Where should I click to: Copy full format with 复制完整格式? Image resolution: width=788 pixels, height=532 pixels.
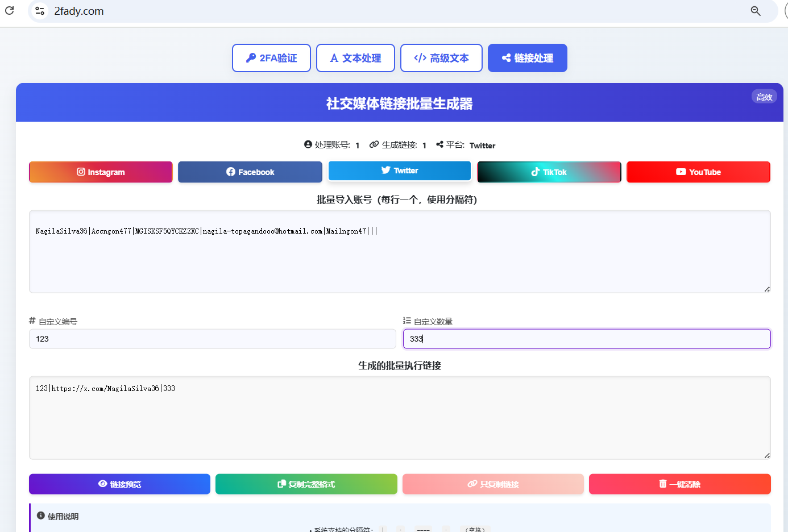click(306, 484)
